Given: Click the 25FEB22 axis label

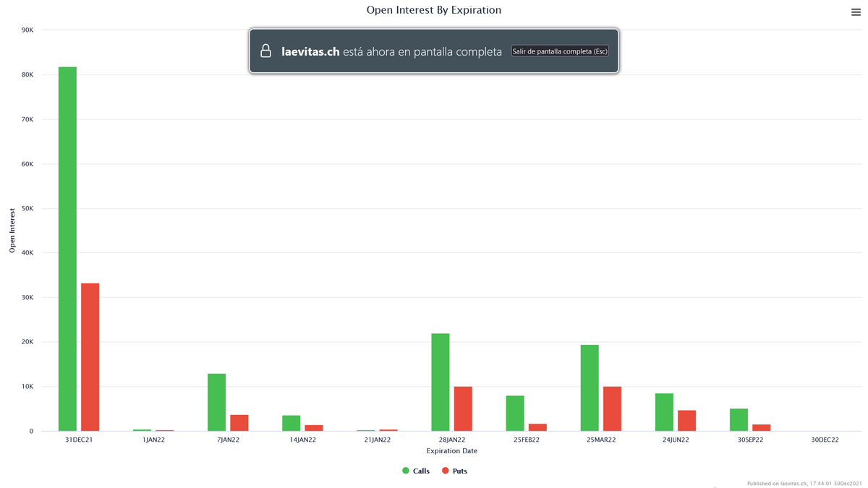Looking at the screenshot, I should pyautogui.click(x=527, y=440).
